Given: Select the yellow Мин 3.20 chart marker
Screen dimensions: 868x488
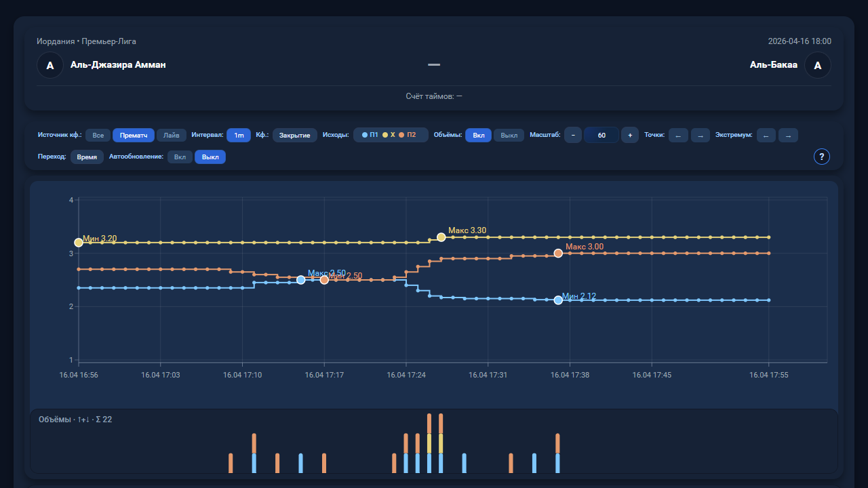Looking at the screenshot, I should point(79,243).
